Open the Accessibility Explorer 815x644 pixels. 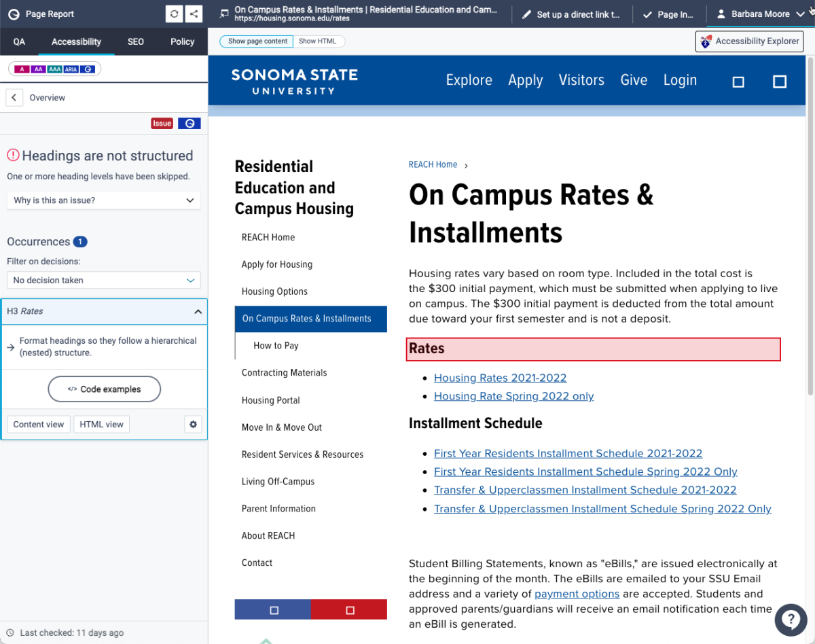point(749,41)
